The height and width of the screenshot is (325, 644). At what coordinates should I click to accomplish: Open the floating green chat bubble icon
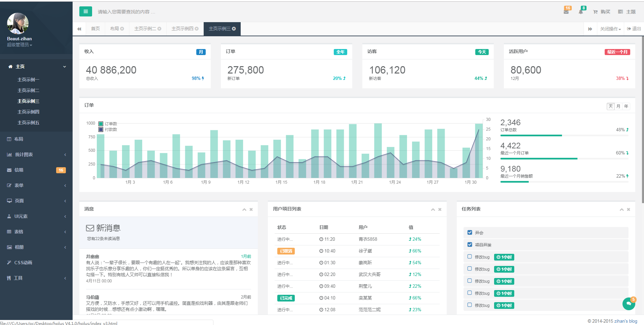tap(629, 304)
